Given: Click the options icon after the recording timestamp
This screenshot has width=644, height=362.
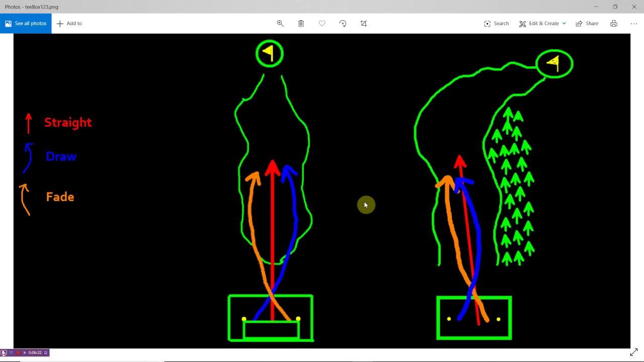Looking at the screenshot, I should click(x=46, y=352).
